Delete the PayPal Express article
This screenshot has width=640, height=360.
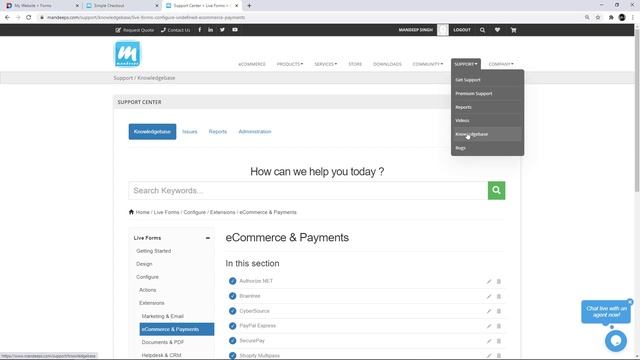(499, 326)
